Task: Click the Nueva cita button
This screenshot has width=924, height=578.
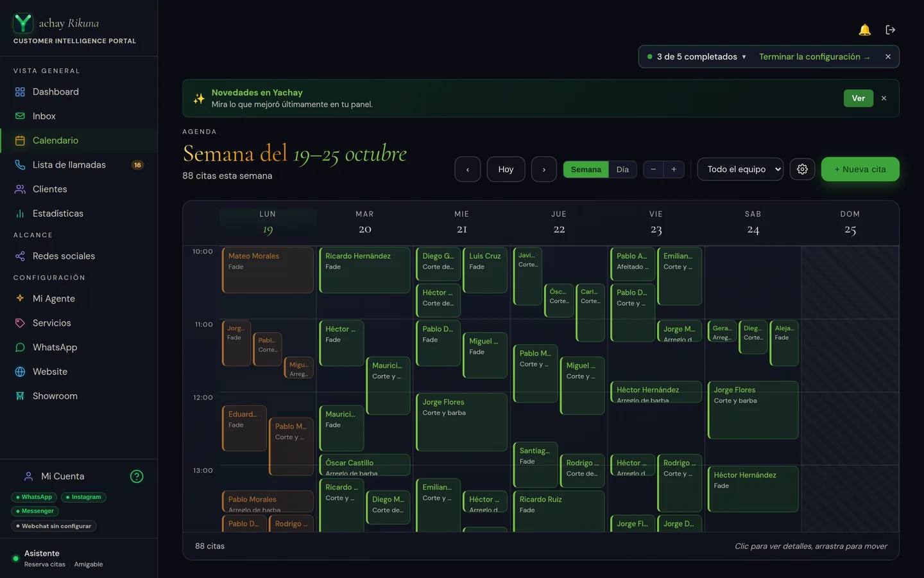Action: pyautogui.click(x=860, y=170)
